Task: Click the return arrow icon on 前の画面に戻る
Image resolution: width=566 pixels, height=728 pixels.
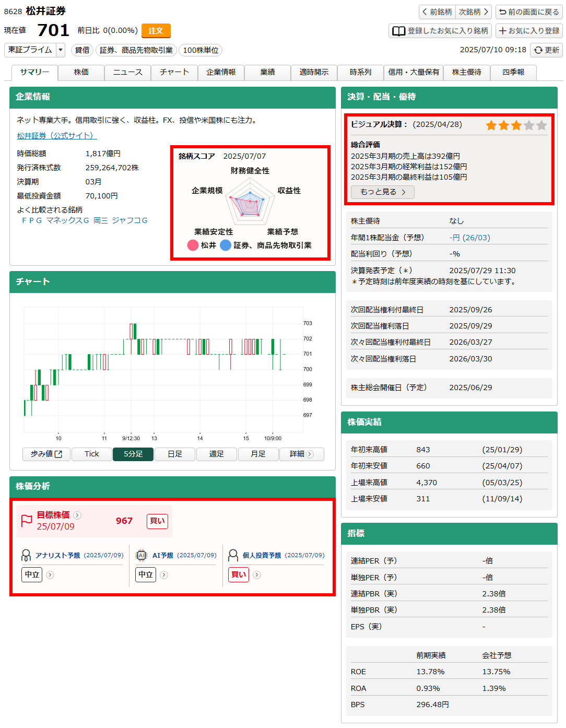Action: tap(502, 12)
